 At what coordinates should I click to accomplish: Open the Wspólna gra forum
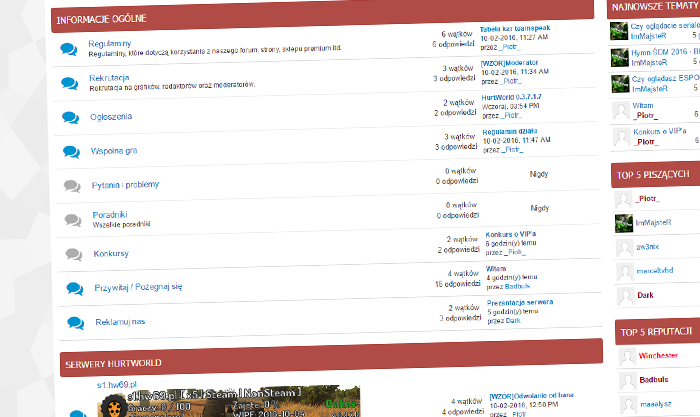point(114,151)
